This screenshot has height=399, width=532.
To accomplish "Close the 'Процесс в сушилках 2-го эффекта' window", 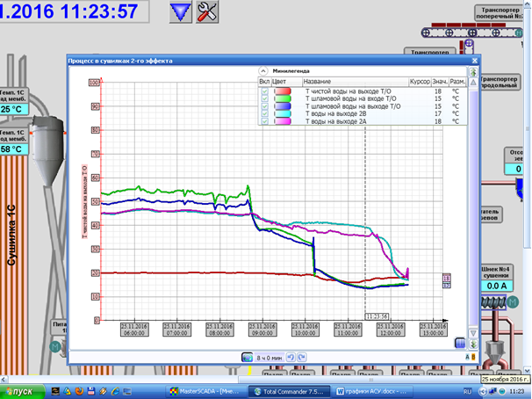I will pos(475,61).
